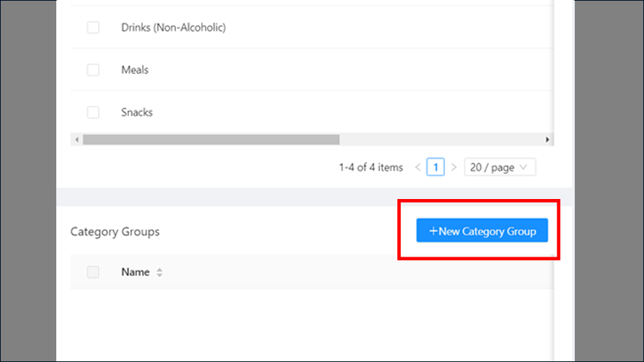
Task: Click the horizontal scrollbar left arrow
Action: (x=76, y=140)
